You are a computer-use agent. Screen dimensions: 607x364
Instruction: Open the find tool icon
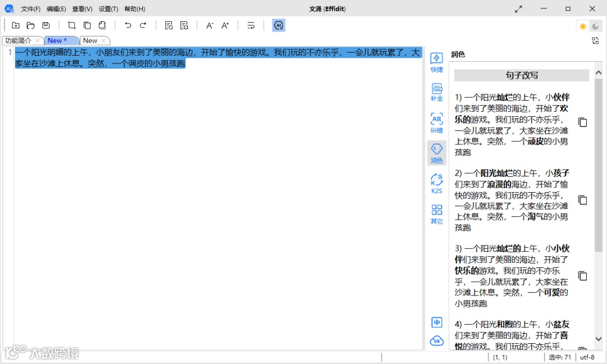pyautogui.click(x=169, y=25)
